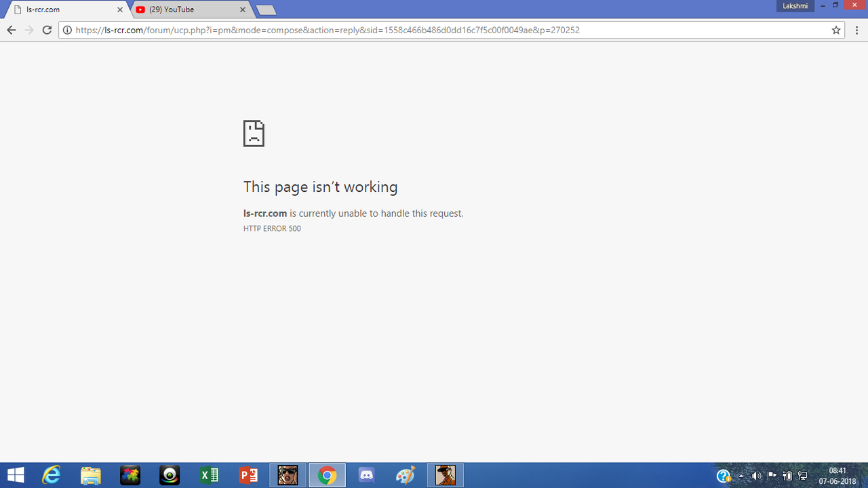Click the "This page isn't working" heading
The image size is (868, 488).
[x=321, y=187]
